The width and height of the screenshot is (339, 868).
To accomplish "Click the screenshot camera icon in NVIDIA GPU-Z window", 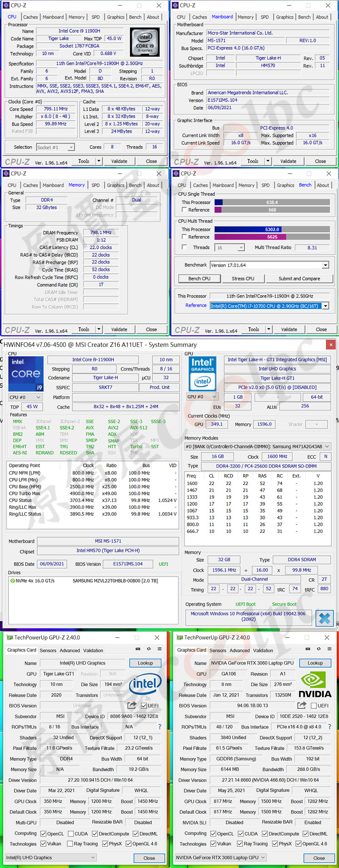I will [x=308, y=649].
